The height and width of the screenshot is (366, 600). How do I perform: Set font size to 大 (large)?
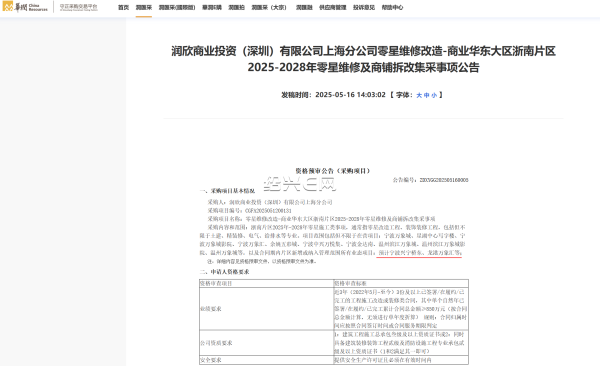(x=419, y=95)
